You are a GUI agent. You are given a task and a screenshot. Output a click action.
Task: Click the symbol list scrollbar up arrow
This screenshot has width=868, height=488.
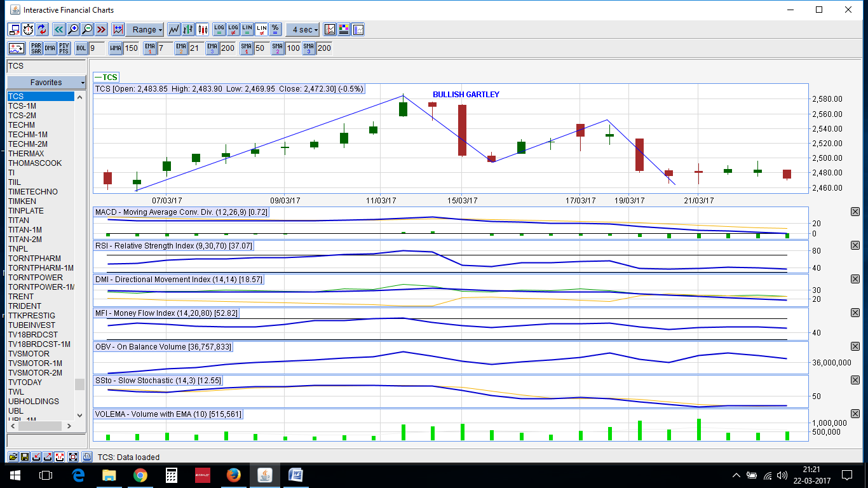point(79,97)
